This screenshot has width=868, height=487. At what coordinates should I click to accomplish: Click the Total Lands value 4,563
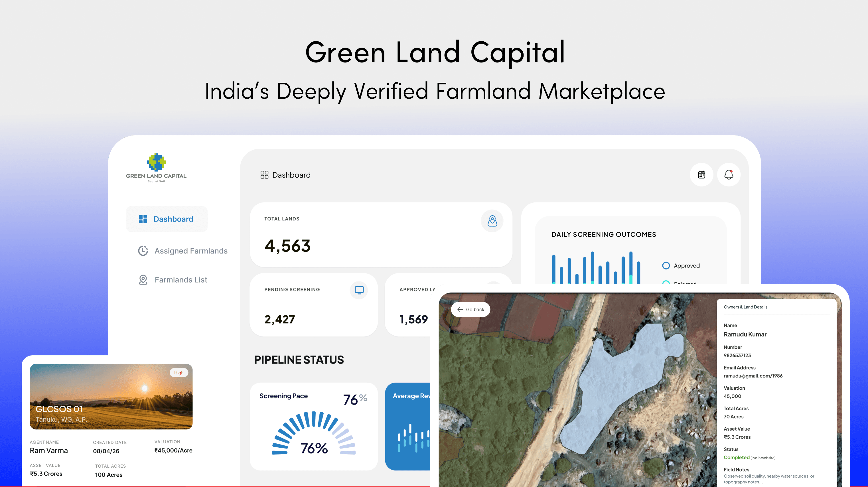(287, 246)
